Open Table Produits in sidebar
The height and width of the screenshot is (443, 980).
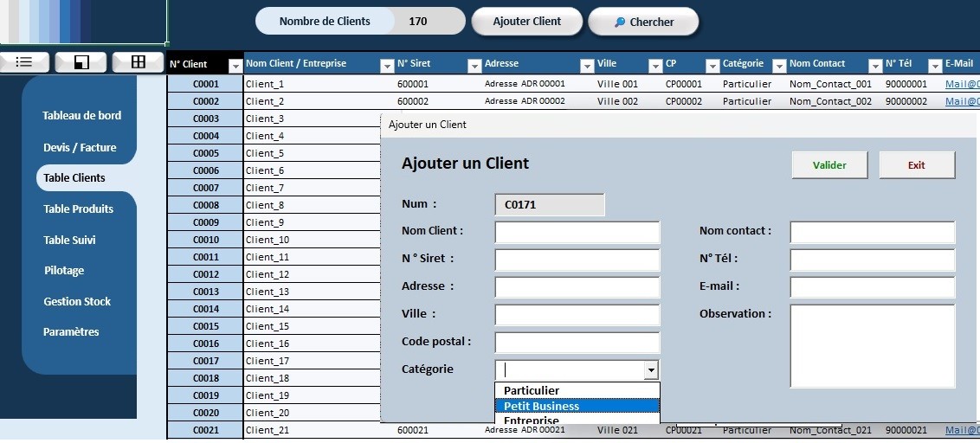click(78, 209)
